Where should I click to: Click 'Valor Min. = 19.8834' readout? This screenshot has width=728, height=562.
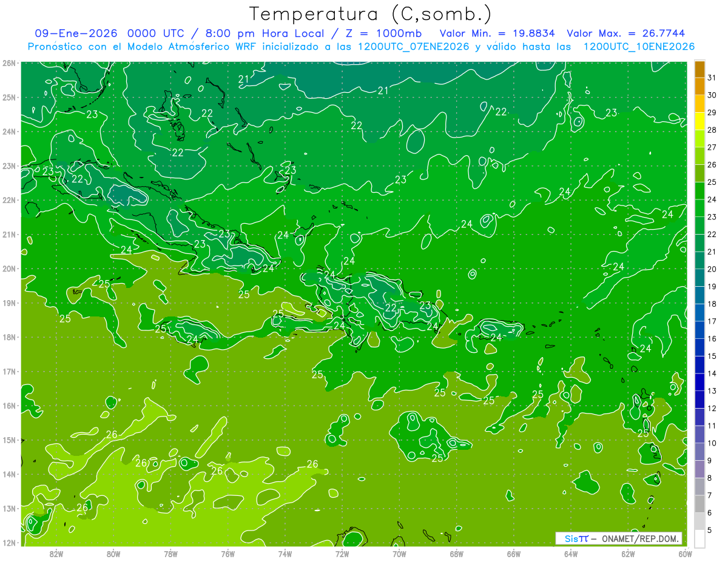(x=497, y=33)
